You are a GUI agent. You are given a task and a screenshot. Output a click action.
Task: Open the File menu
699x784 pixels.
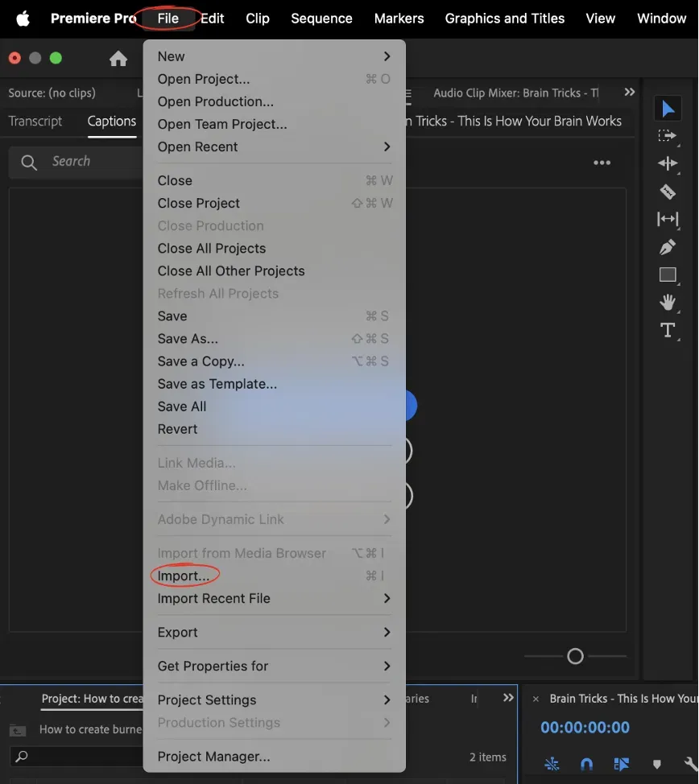pyautogui.click(x=168, y=19)
